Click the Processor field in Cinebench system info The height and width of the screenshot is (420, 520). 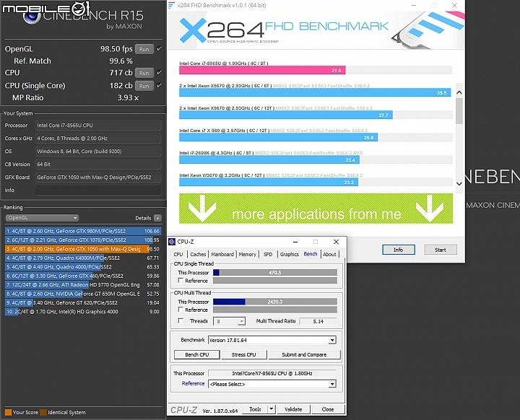tap(98, 126)
